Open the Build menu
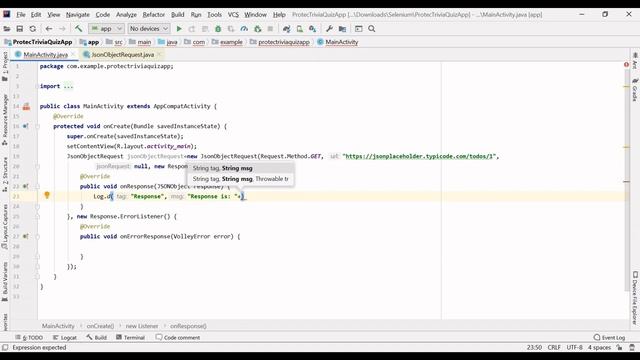The width and height of the screenshot is (640, 360). pyautogui.click(x=178, y=15)
